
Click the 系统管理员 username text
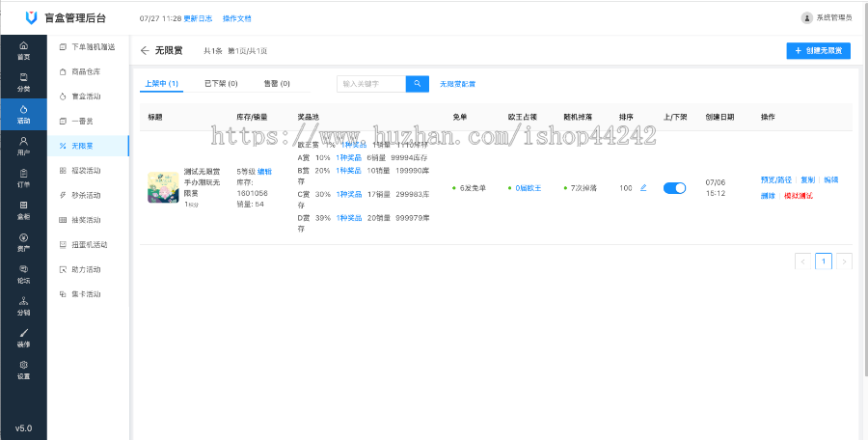click(834, 18)
